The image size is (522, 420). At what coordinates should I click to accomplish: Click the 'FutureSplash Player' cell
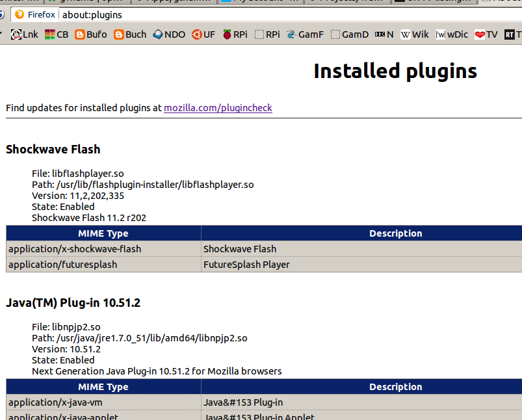[361, 265]
